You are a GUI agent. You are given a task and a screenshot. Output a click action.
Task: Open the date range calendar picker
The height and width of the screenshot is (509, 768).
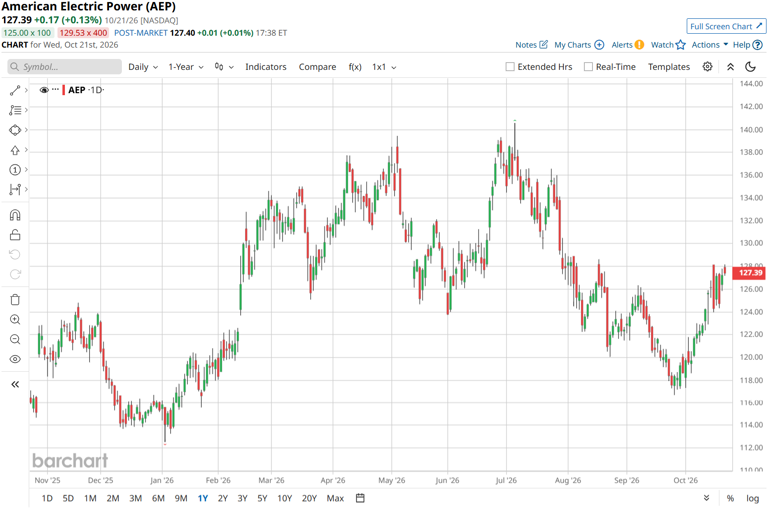(x=360, y=498)
